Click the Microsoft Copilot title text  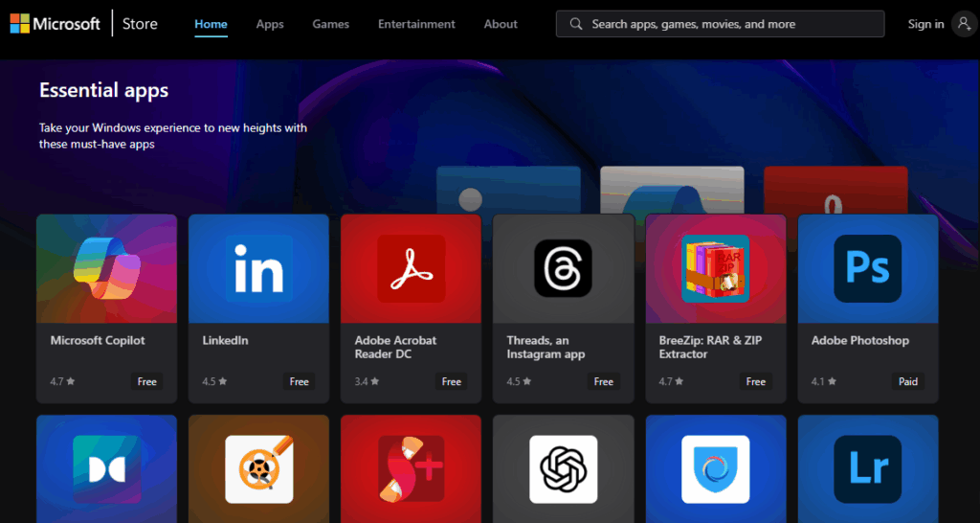pyautogui.click(x=98, y=340)
